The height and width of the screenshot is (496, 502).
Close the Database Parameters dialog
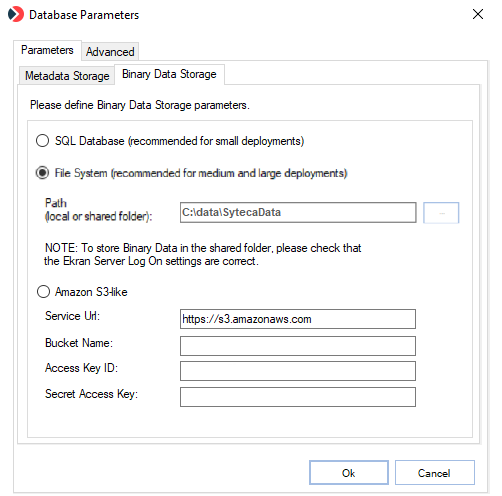pos(478,14)
